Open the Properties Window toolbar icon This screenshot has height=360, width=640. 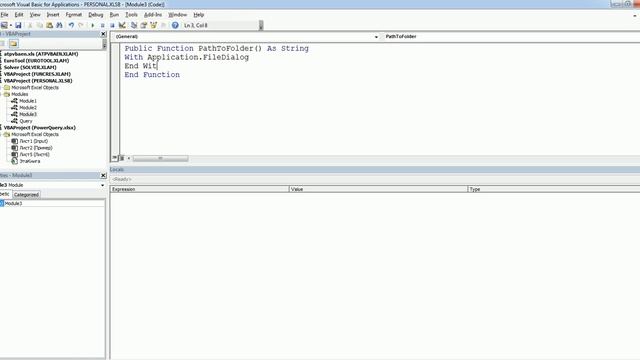(x=144, y=25)
